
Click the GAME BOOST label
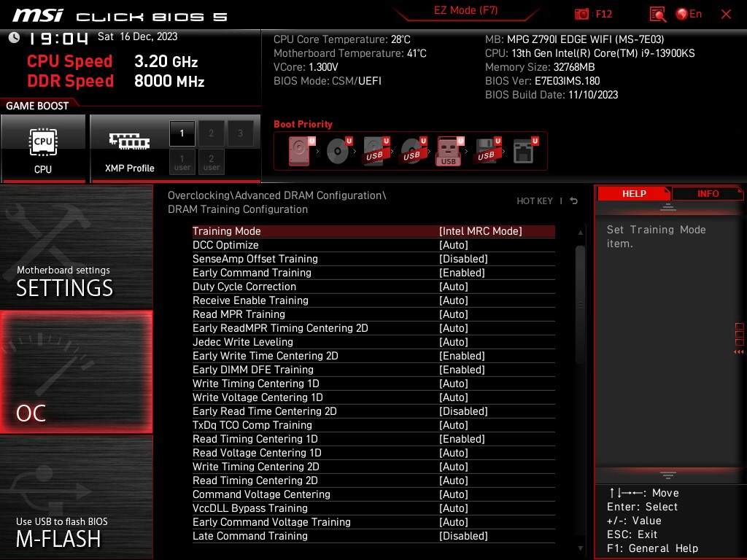[37, 106]
